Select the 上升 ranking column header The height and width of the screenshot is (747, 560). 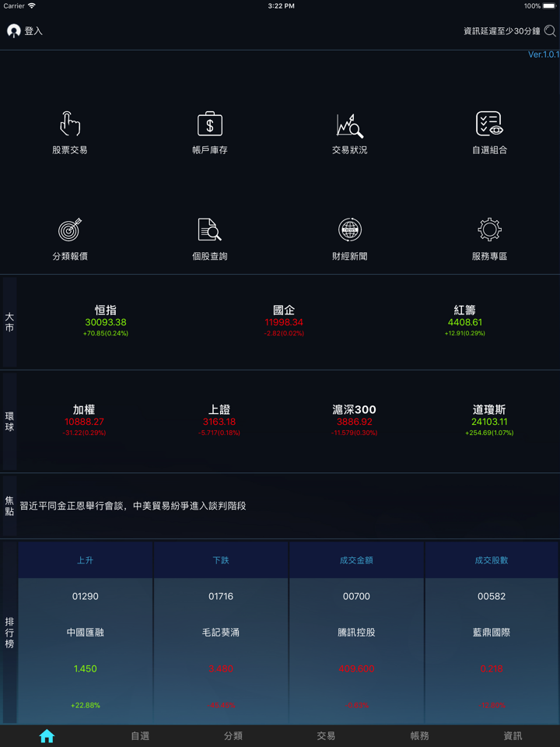pos(86,560)
